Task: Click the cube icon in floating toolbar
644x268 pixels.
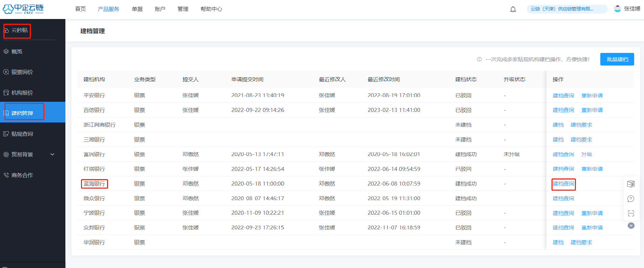Action: (x=631, y=184)
